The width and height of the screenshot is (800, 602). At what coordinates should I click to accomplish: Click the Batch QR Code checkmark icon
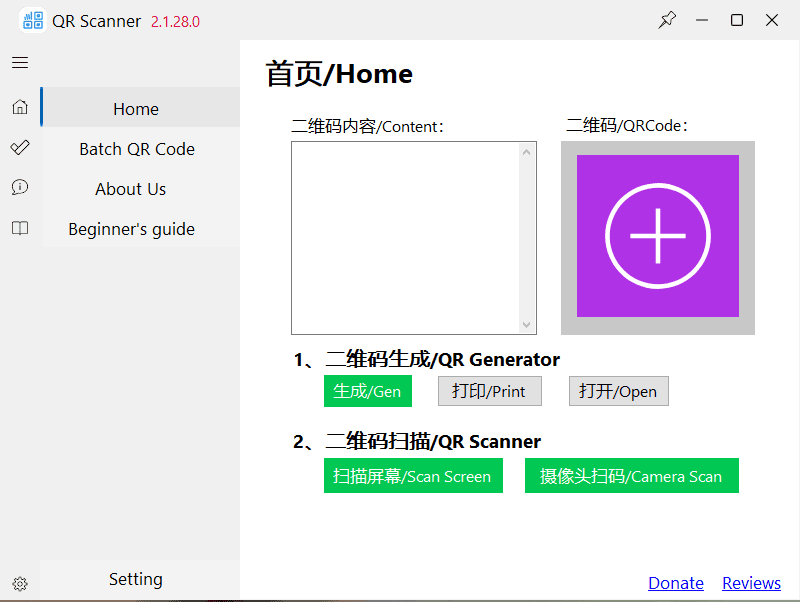pos(20,147)
